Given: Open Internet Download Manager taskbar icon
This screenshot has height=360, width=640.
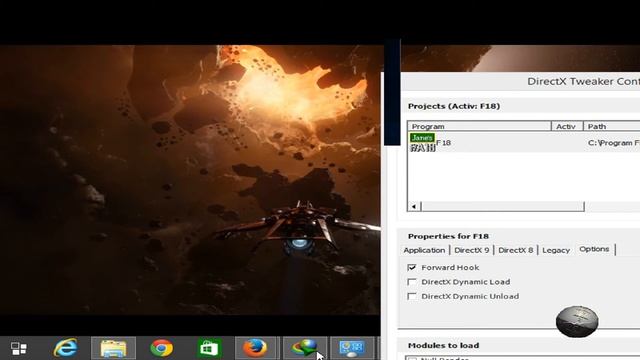Looking at the screenshot, I should [304, 348].
